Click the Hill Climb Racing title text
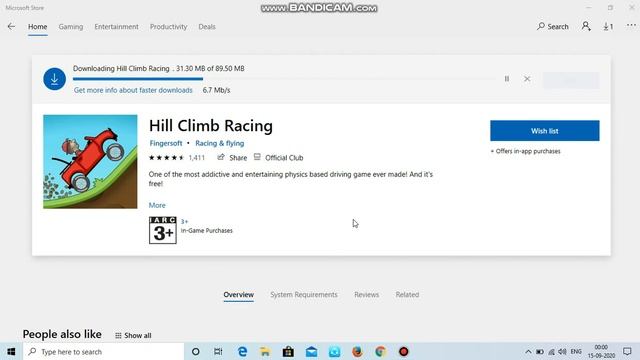The height and width of the screenshot is (360, 640). click(x=211, y=126)
